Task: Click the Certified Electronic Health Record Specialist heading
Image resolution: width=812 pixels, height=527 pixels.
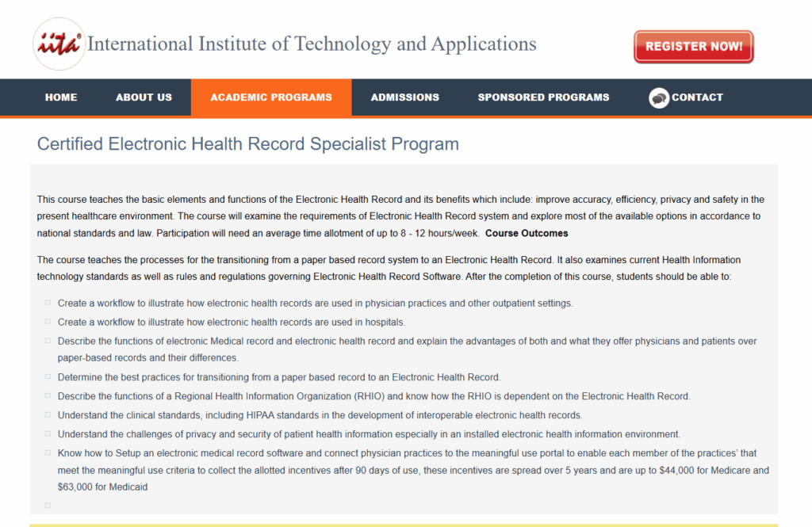Action: click(x=248, y=143)
